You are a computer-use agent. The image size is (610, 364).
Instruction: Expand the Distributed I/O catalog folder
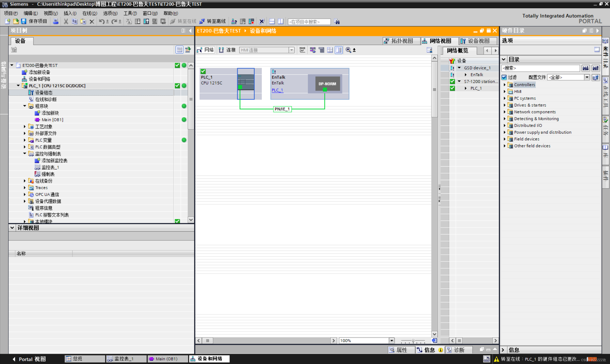[504, 125]
